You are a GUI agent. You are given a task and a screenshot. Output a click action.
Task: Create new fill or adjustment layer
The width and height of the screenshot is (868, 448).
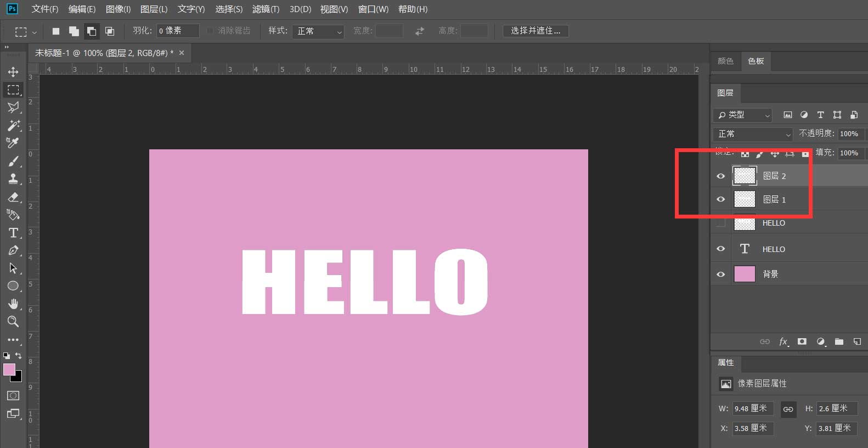pos(821,341)
